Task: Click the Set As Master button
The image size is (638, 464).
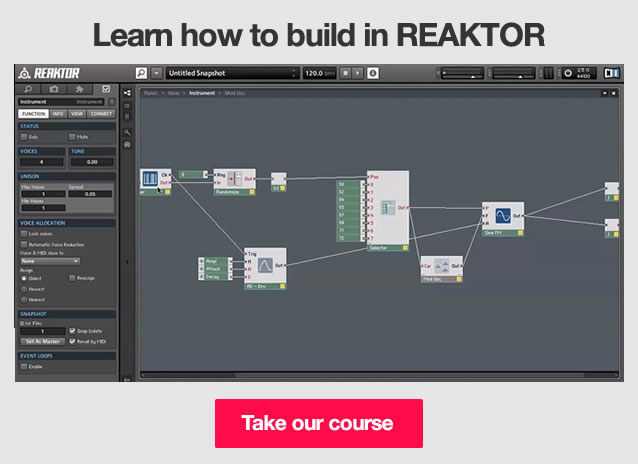Action: [43, 341]
